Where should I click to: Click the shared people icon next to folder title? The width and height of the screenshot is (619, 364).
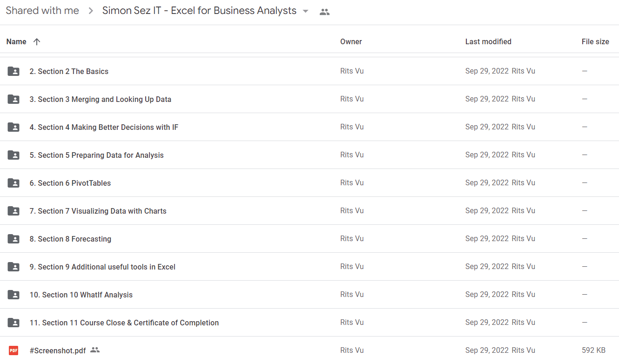(x=324, y=12)
